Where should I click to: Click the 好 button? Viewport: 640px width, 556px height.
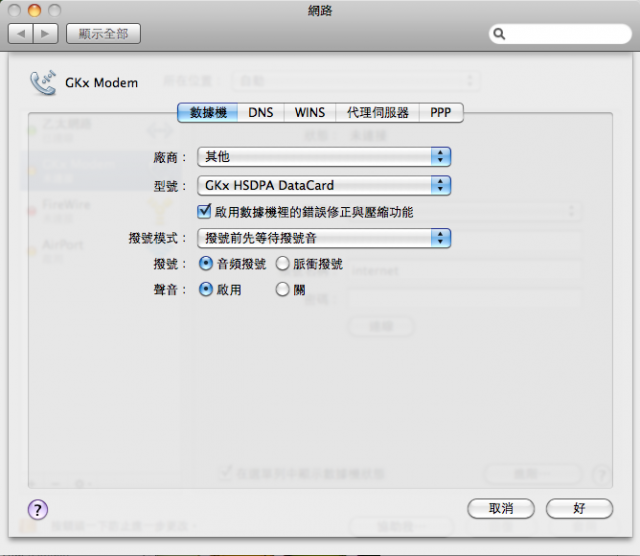coord(579,508)
